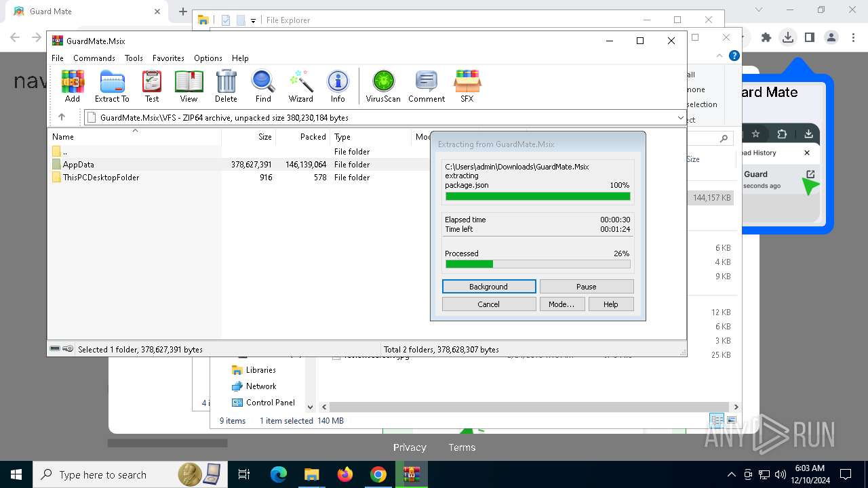Cancel the extraction
The height and width of the screenshot is (488, 868).
(x=488, y=304)
